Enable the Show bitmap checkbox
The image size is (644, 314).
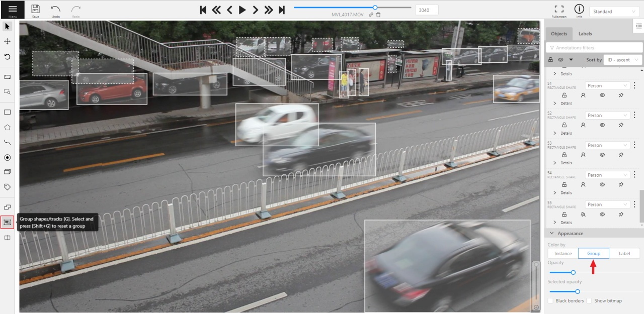pyautogui.click(x=589, y=301)
